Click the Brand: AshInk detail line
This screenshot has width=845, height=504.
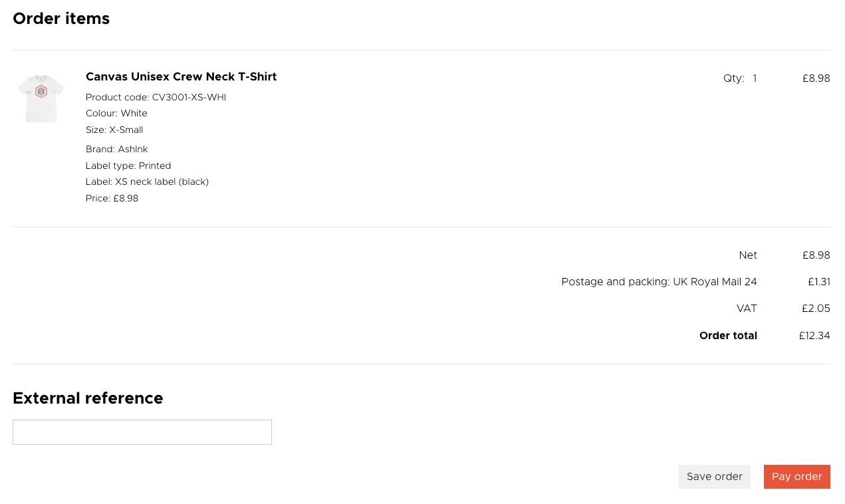[116, 150]
